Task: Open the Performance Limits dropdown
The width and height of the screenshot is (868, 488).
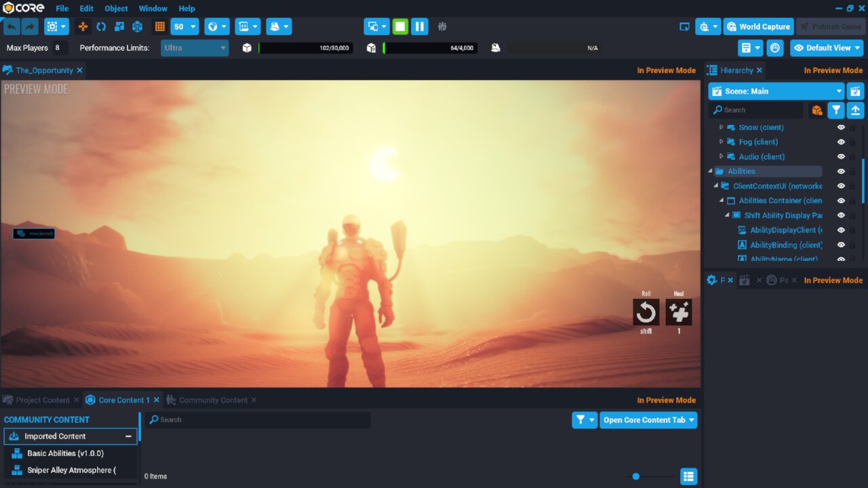Action: click(x=195, y=47)
